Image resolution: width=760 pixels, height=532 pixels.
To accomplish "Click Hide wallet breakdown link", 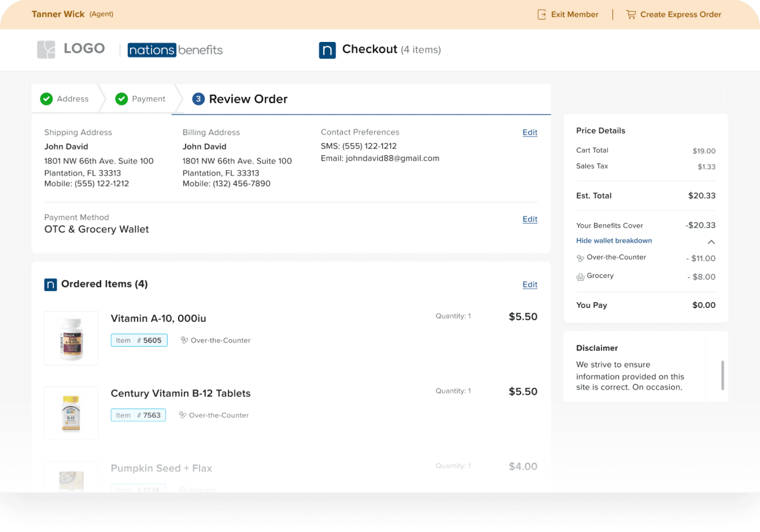I will pos(614,241).
